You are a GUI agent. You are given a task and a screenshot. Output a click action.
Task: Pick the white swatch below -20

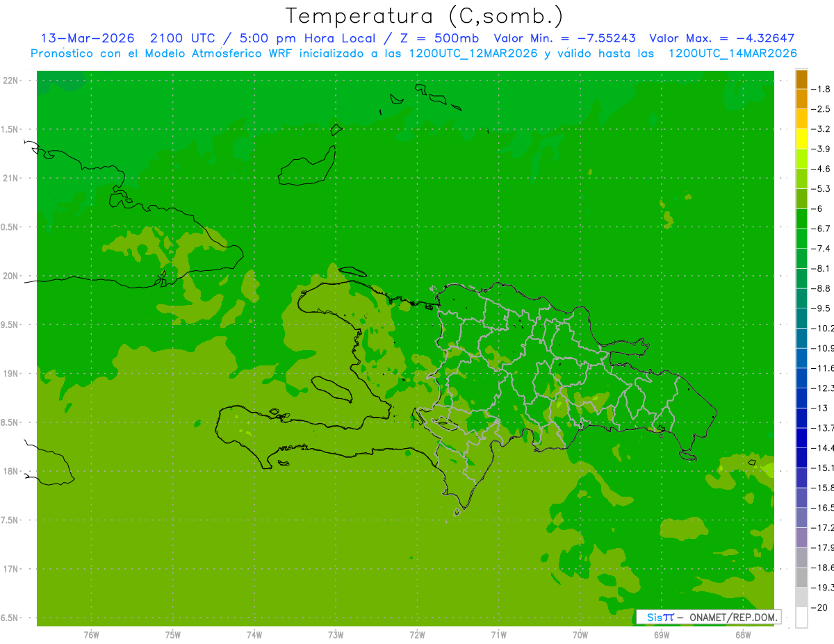(801, 618)
